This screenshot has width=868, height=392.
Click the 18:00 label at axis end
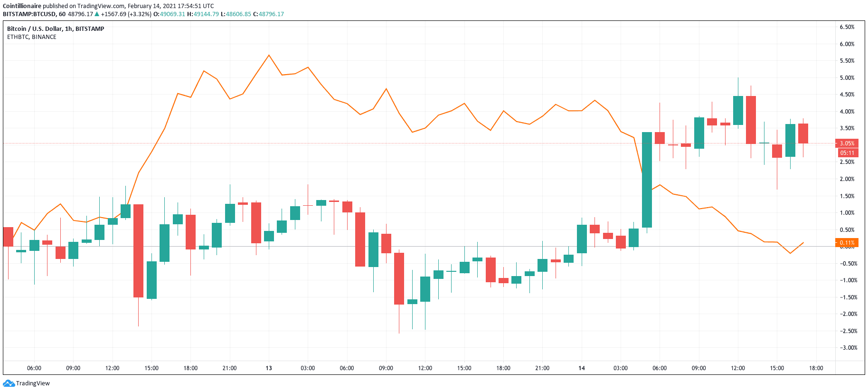(816, 368)
